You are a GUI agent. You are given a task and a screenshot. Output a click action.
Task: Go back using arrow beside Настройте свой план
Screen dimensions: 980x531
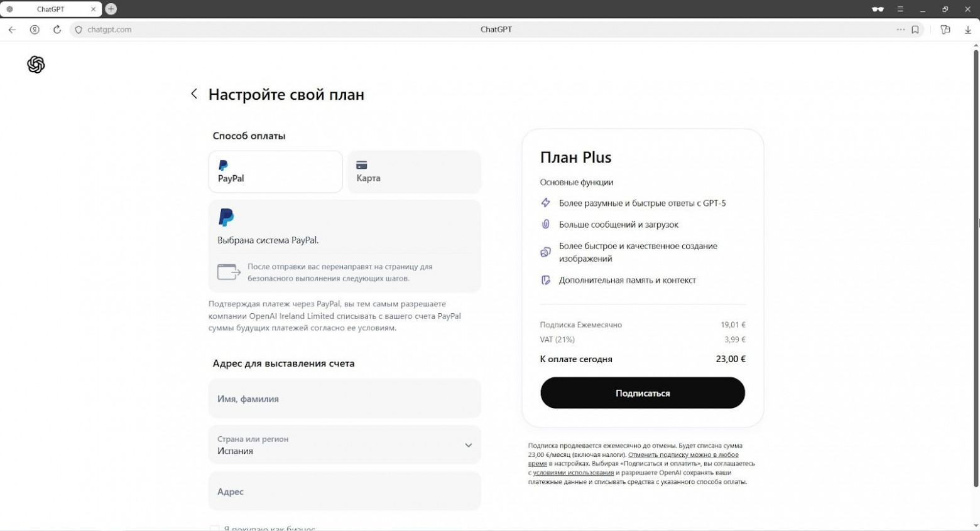point(194,94)
